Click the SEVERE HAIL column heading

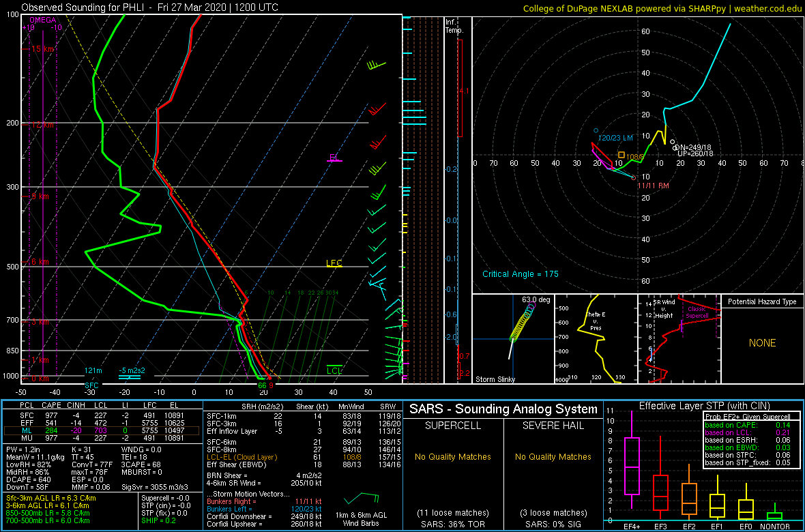[x=553, y=427]
